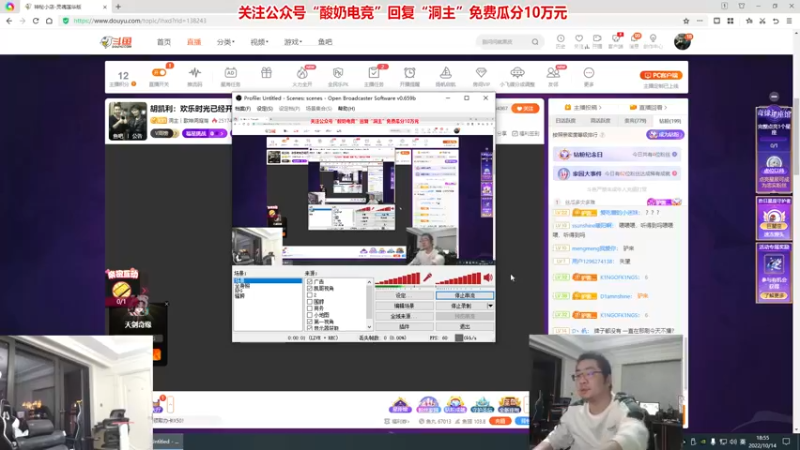The height and width of the screenshot is (450, 800).
Task: Click the sailboat icon in streamer toolbar
Action: pyautogui.click(x=445, y=72)
